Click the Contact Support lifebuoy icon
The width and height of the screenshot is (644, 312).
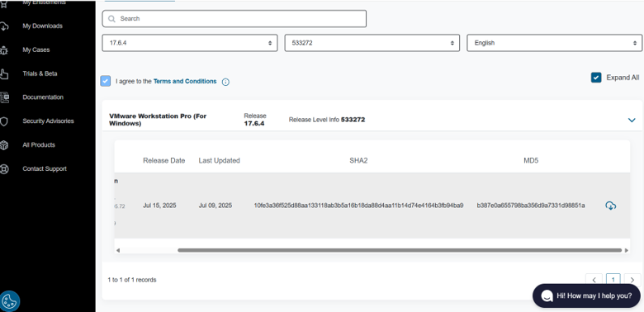(4, 169)
